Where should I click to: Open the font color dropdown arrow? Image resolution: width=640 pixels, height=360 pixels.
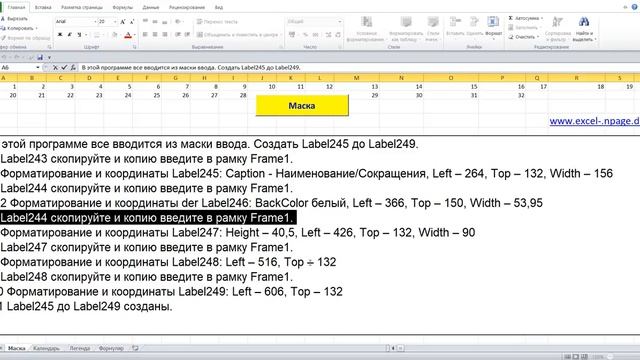(134, 35)
